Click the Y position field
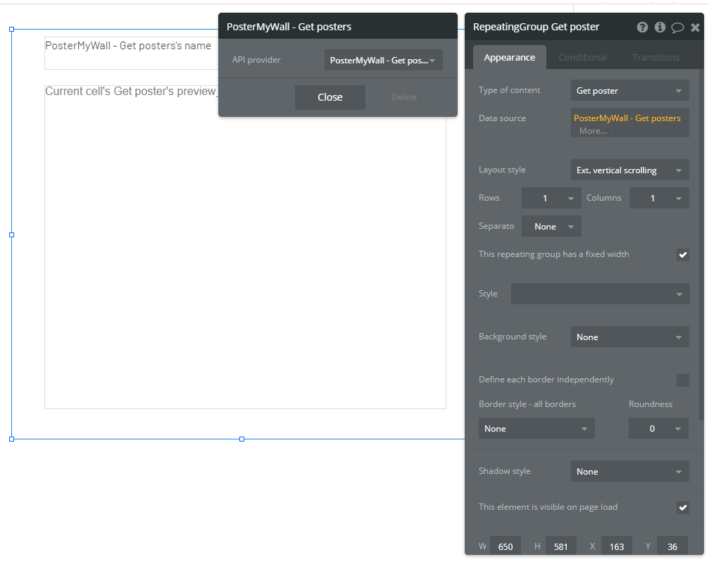Viewport: 709px width, 588px height. tap(672, 546)
